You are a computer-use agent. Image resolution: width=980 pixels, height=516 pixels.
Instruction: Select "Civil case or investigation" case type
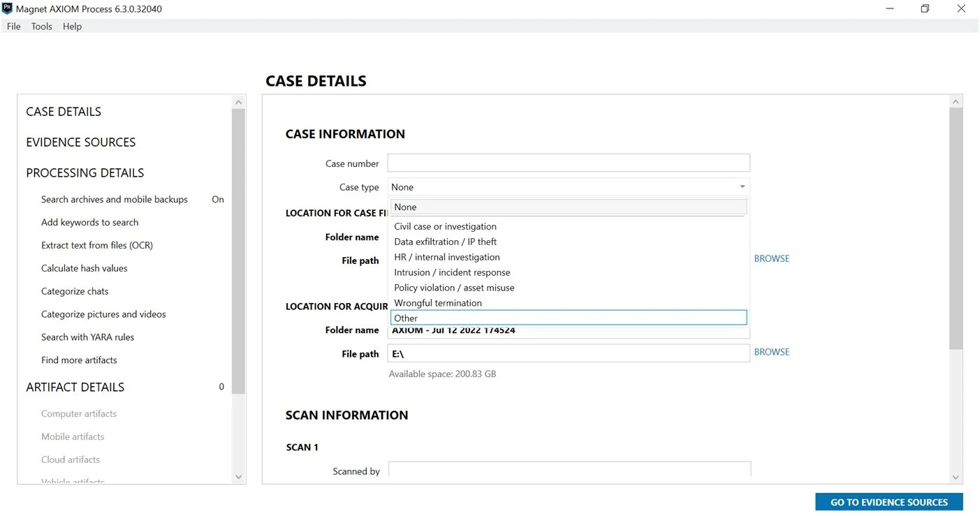[x=445, y=226]
